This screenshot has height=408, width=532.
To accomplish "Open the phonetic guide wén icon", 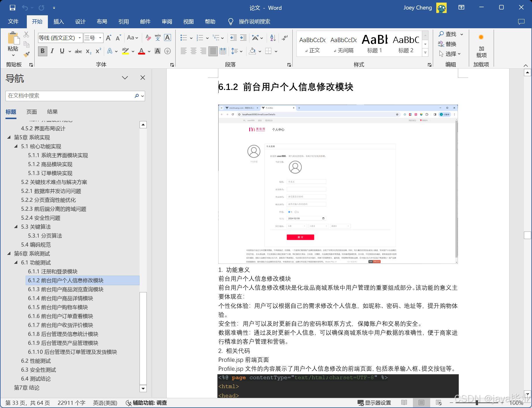I will (158, 38).
